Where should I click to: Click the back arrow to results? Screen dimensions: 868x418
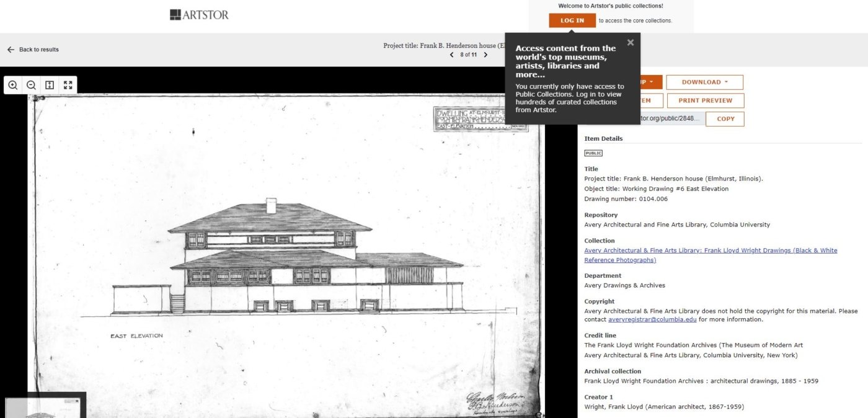click(x=11, y=50)
